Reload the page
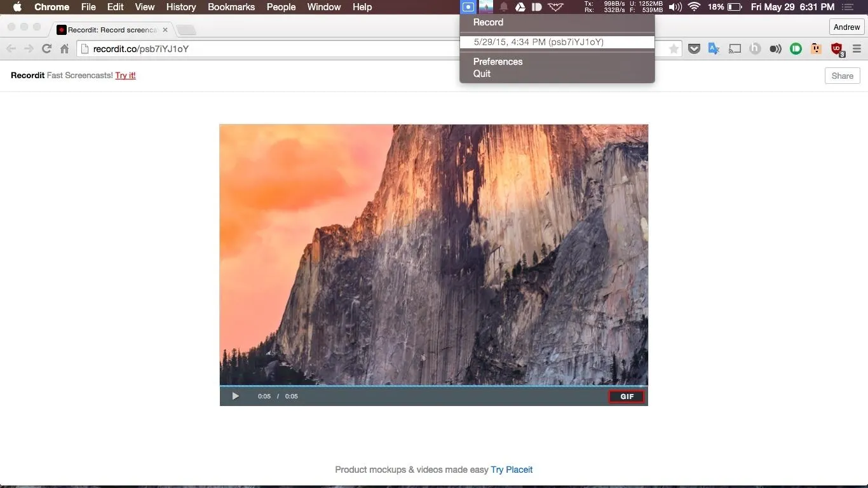Screen dimensions: 868x488 point(46,49)
